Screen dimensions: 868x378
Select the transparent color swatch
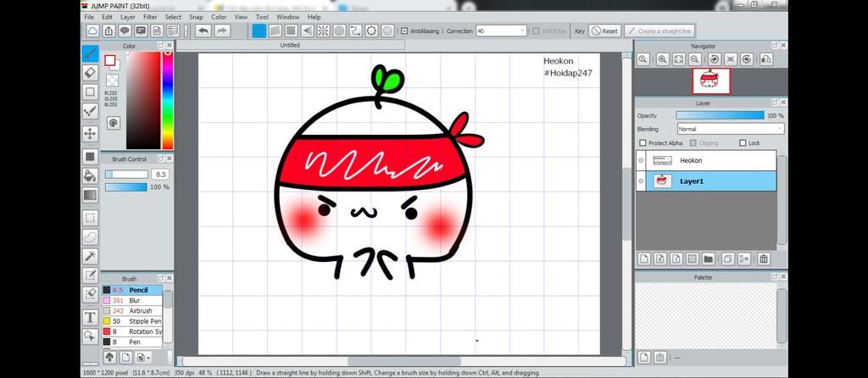coord(112,81)
